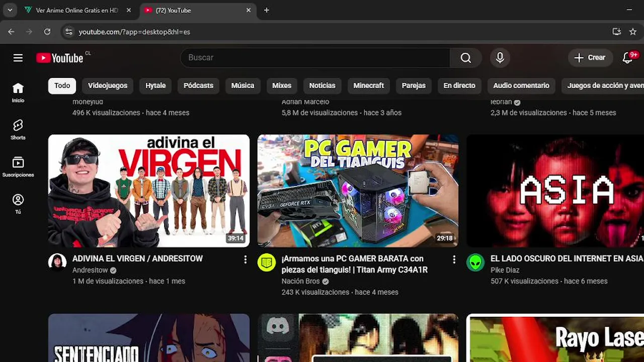This screenshot has height=362, width=644.
Task: Filter by Videojuegos chip
Action: click(108, 85)
